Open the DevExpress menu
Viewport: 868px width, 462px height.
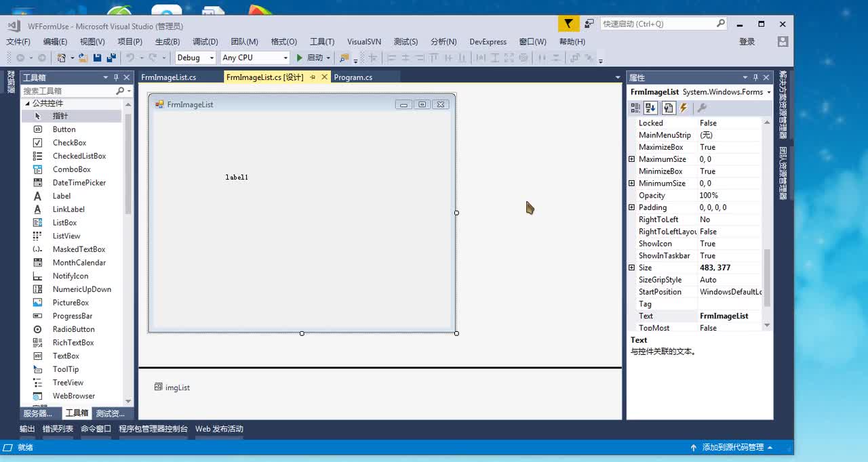coord(488,42)
